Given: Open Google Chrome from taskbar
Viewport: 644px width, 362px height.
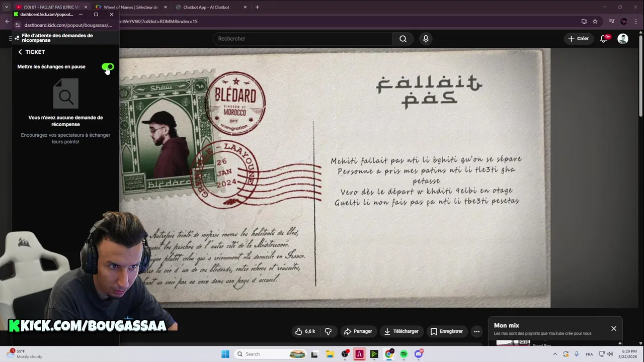Looking at the screenshot, I should pos(389,354).
